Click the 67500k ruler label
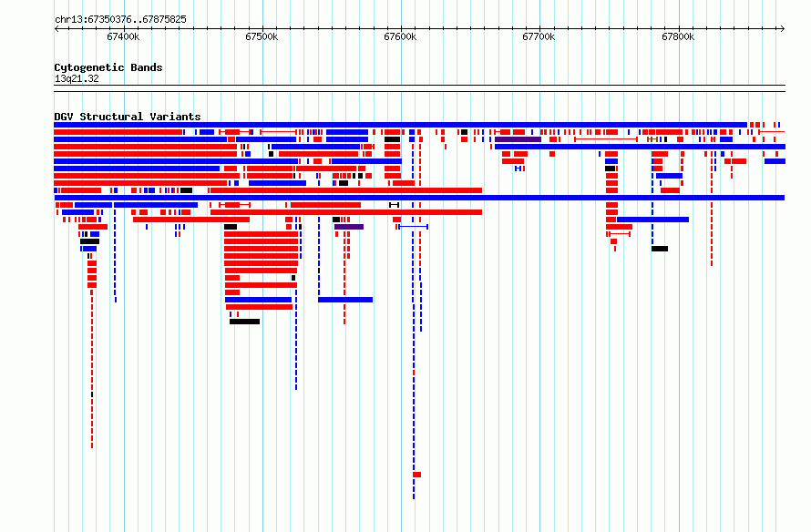This screenshot has height=532, width=811. [x=262, y=37]
